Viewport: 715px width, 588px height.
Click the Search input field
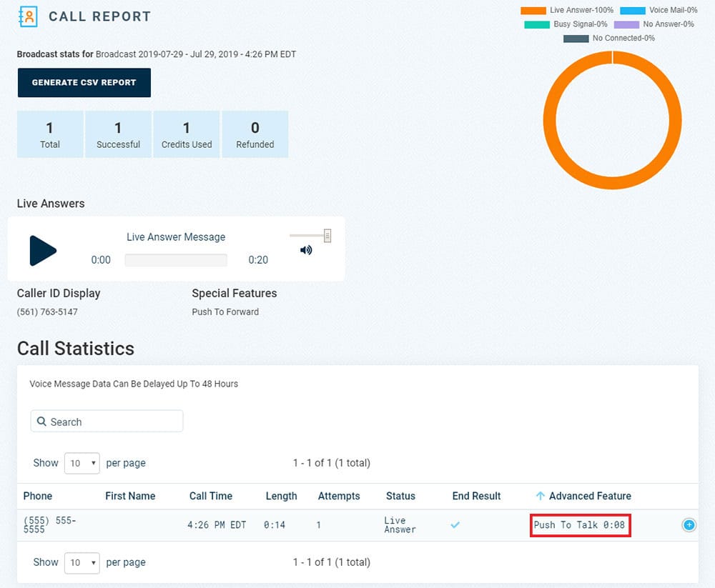tap(107, 421)
